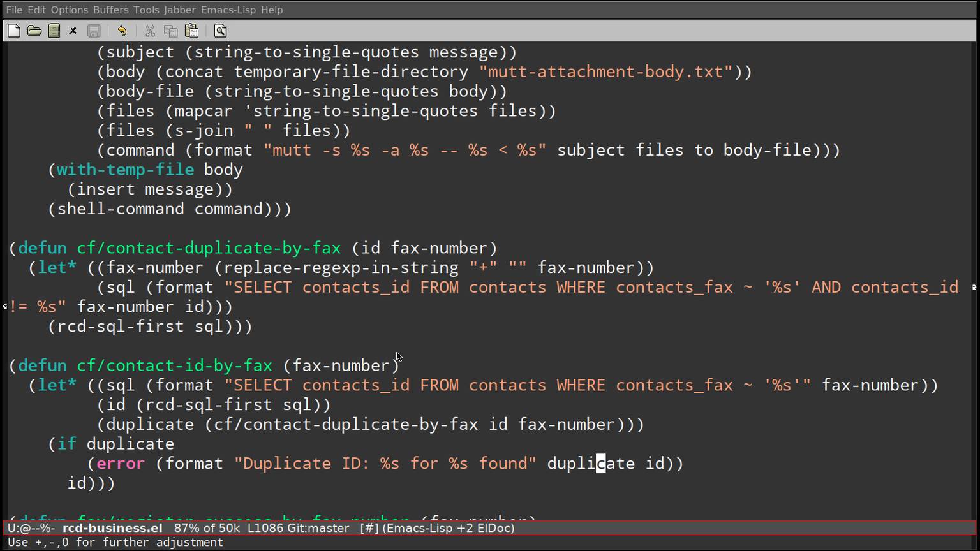
Task: Close the current buffer with the X icon
Action: (x=73, y=31)
